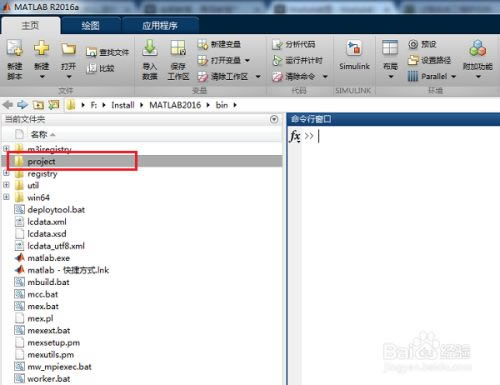Go back with the left arrow
500x385 pixels.
point(7,105)
